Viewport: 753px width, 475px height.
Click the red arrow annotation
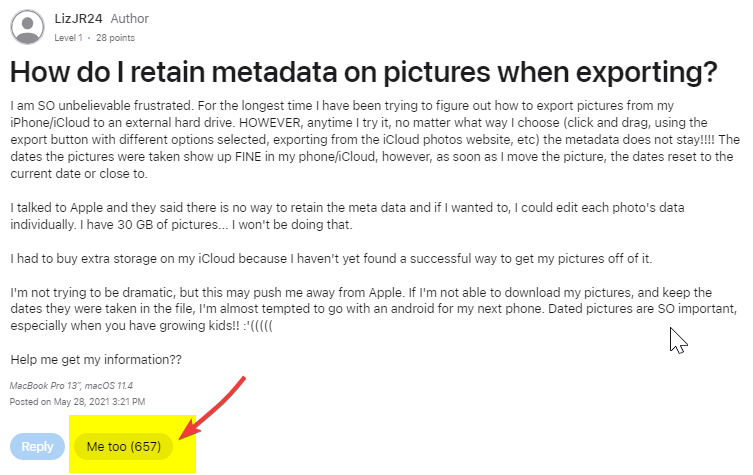pos(212,407)
